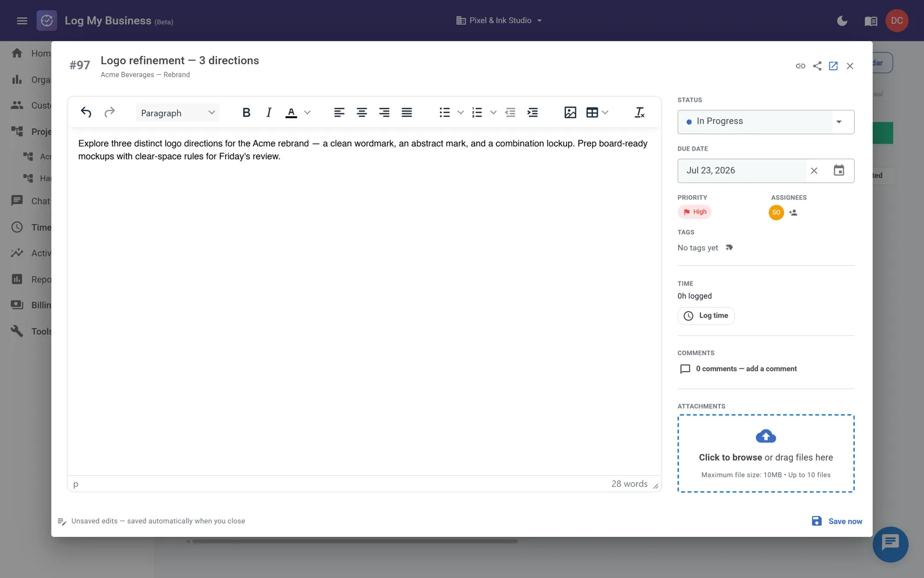Click the Acme Beverages — Rebrand project label
Viewport: 924px width, 578px height.
pyautogui.click(x=145, y=75)
